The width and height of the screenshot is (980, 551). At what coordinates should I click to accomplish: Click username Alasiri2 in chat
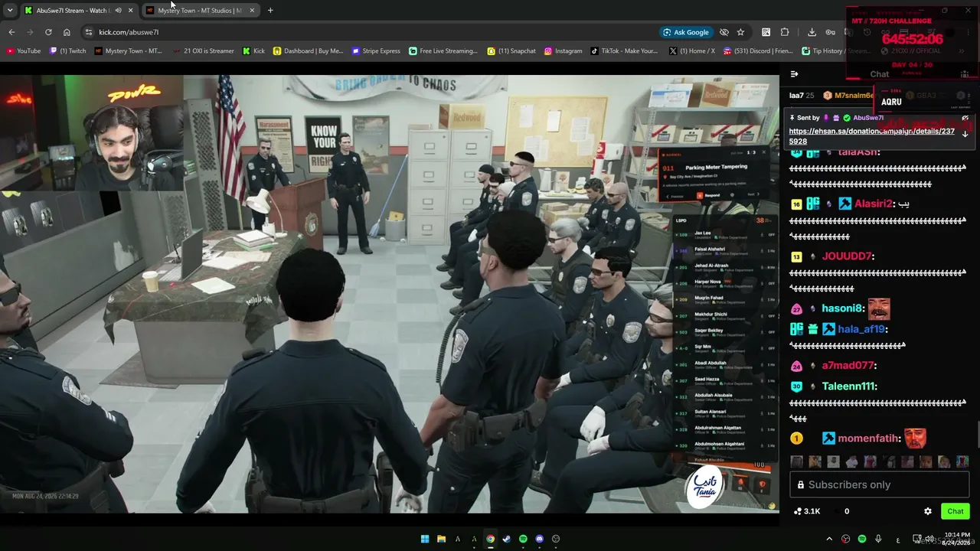click(874, 204)
